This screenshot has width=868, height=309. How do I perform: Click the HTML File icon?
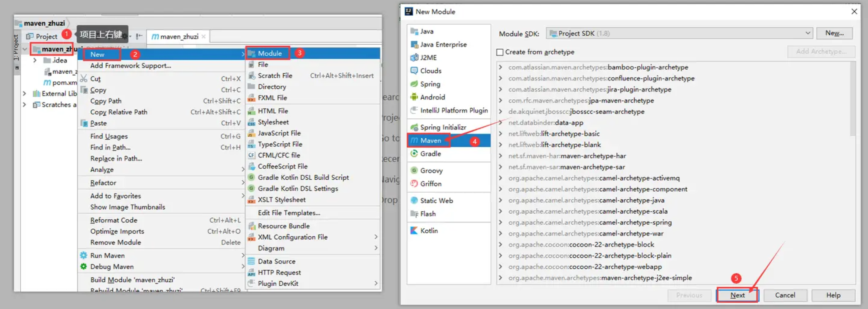pos(252,111)
